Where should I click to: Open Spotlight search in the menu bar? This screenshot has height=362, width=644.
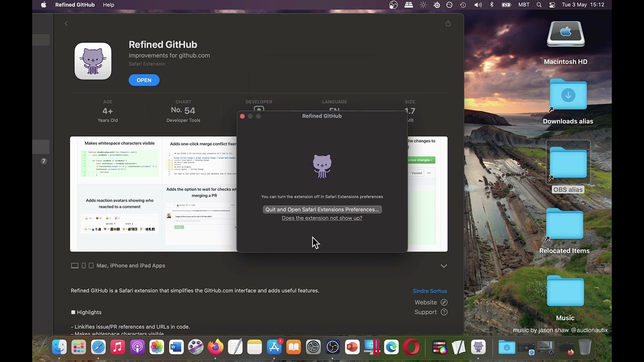[x=539, y=5]
